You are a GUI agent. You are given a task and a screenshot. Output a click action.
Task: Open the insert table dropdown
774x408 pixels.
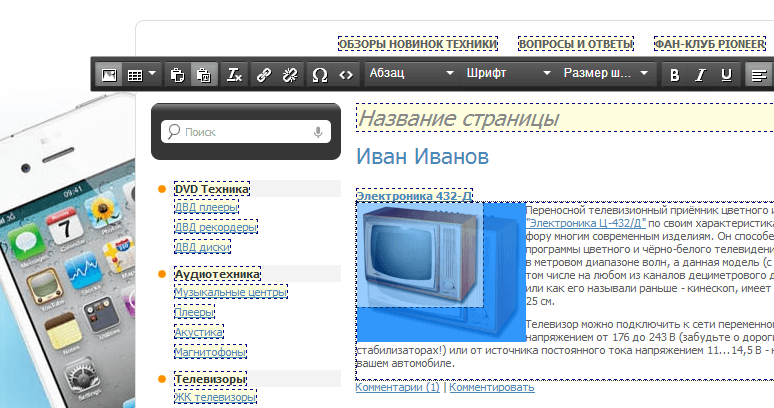139,74
